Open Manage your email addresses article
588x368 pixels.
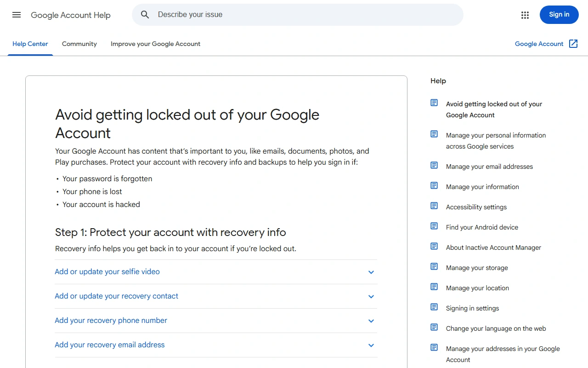tap(489, 167)
